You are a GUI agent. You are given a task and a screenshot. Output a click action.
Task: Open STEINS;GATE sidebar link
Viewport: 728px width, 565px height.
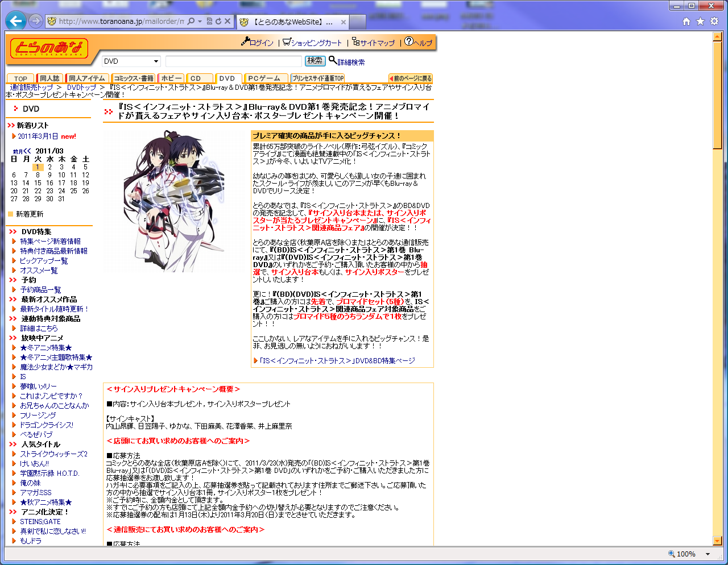40,522
